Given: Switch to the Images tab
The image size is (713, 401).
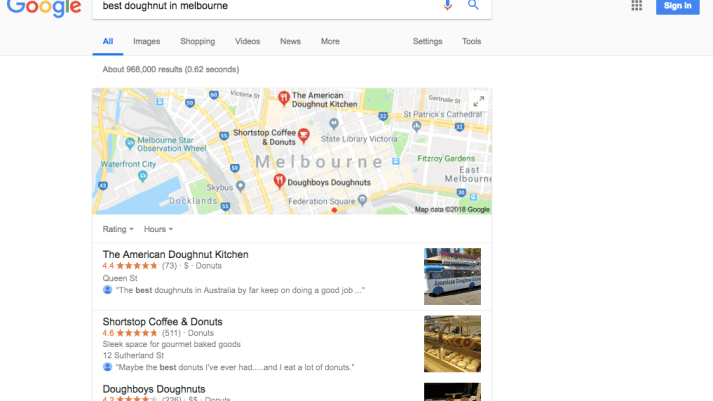Looking at the screenshot, I should click(x=146, y=41).
